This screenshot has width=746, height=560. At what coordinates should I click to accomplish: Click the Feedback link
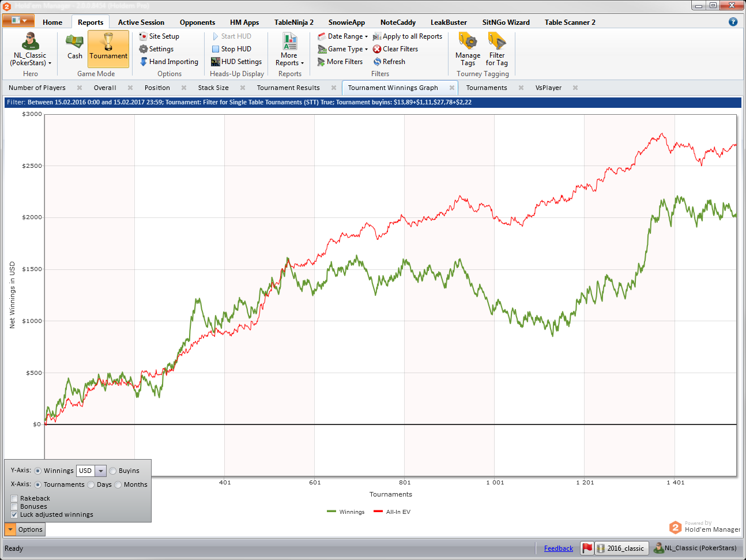559,548
